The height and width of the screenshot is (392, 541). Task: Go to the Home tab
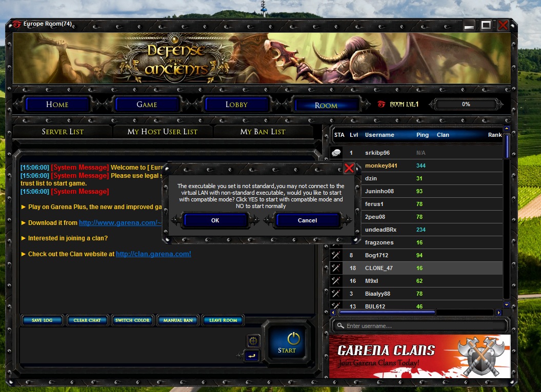[x=57, y=105]
